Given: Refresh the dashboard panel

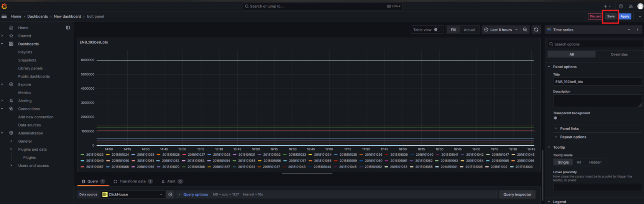Looking at the screenshot, I should [x=536, y=30].
